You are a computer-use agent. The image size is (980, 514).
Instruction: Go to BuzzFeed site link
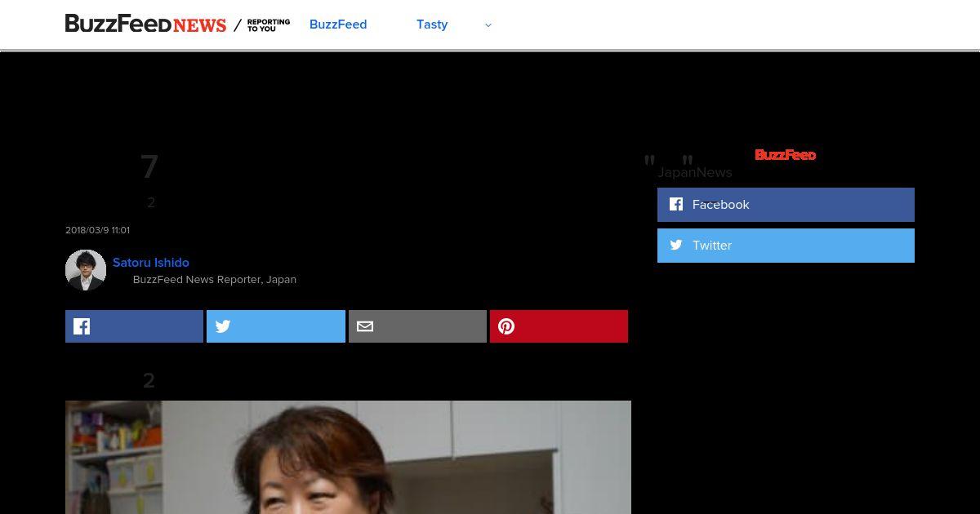(338, 24)
